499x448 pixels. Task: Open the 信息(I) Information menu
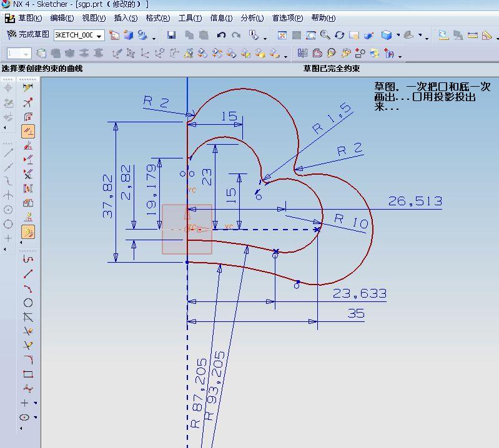[x=221, y=18]
